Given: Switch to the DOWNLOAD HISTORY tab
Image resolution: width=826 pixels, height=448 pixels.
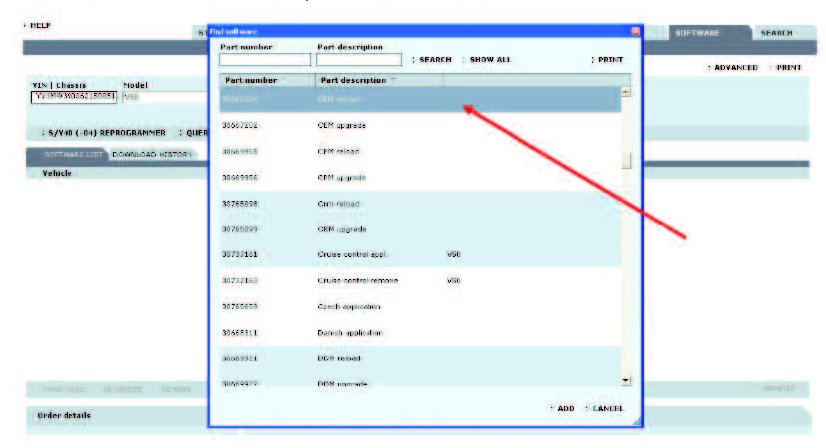Looking at the screenshot, I should pos(152,155).
